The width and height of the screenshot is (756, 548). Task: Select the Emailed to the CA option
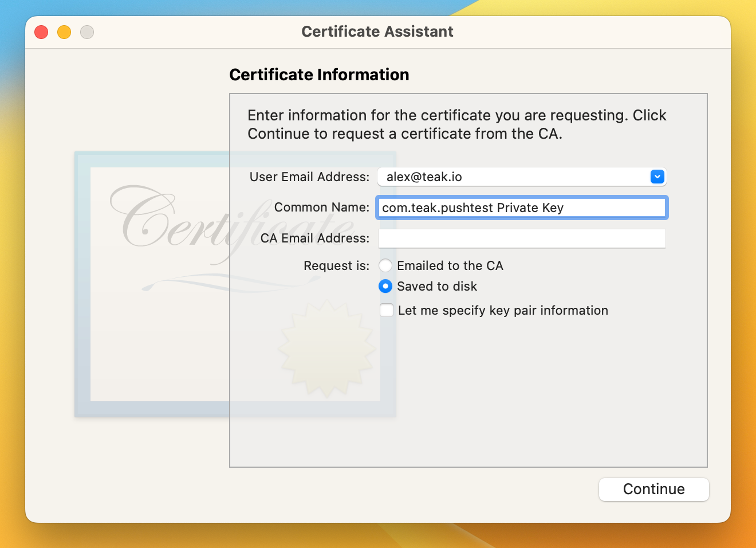pyautogui.click(x=385, y=265)
